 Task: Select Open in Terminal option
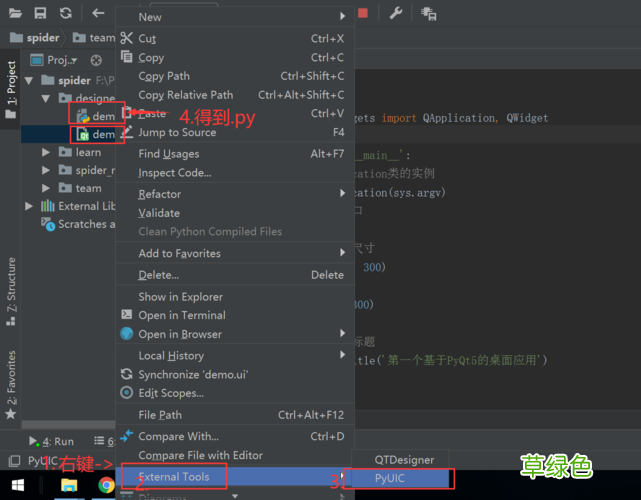click(x=181, y=315)
